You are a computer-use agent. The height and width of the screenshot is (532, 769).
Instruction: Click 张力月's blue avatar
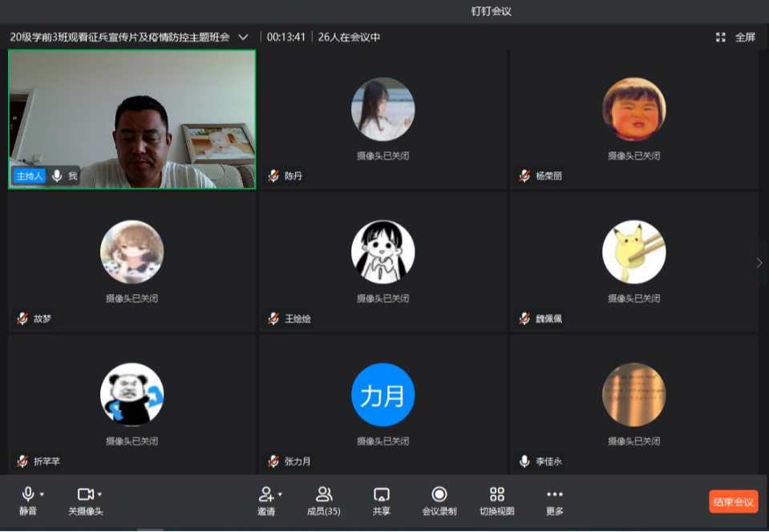(382, 394)
